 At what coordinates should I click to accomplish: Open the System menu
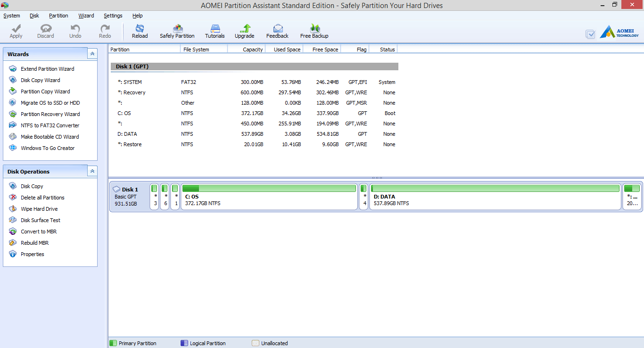pos(12,16)
